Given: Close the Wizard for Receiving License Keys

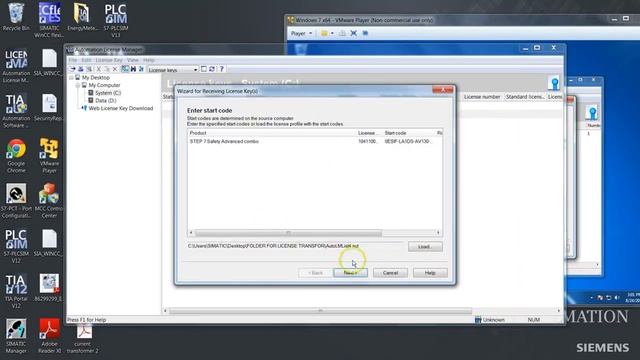Looking at the screenshot, I should pos(442,90).
